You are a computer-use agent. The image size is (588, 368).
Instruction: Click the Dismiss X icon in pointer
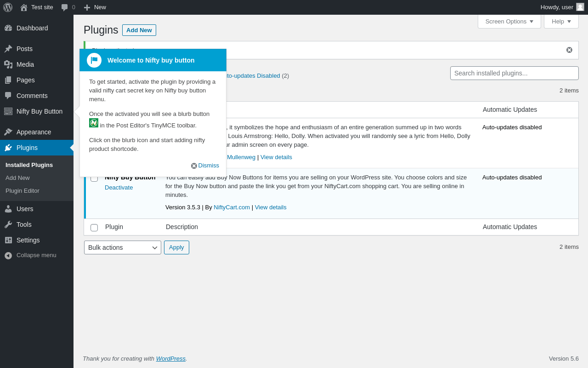tap(194, 166)
